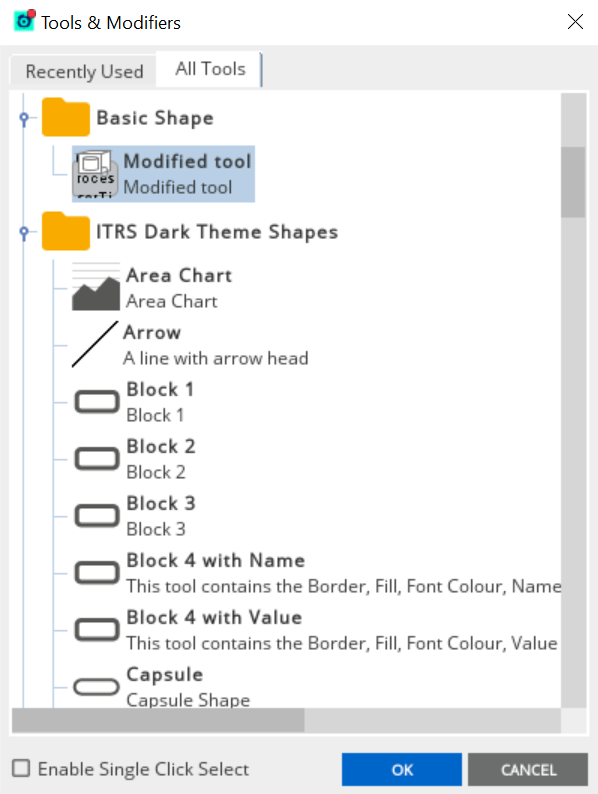Select the Block 2 shape icon
This screenshot has height=794, width=598.
click(x=97, y=459)
